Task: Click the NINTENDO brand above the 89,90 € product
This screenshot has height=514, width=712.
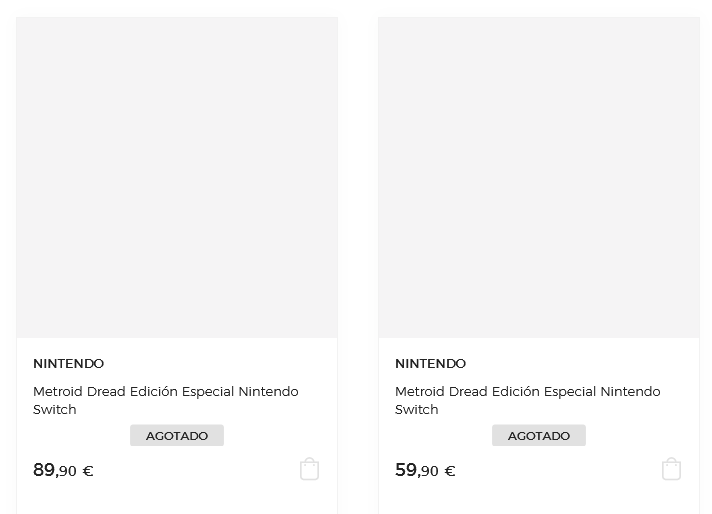Action: coord(68,363)
